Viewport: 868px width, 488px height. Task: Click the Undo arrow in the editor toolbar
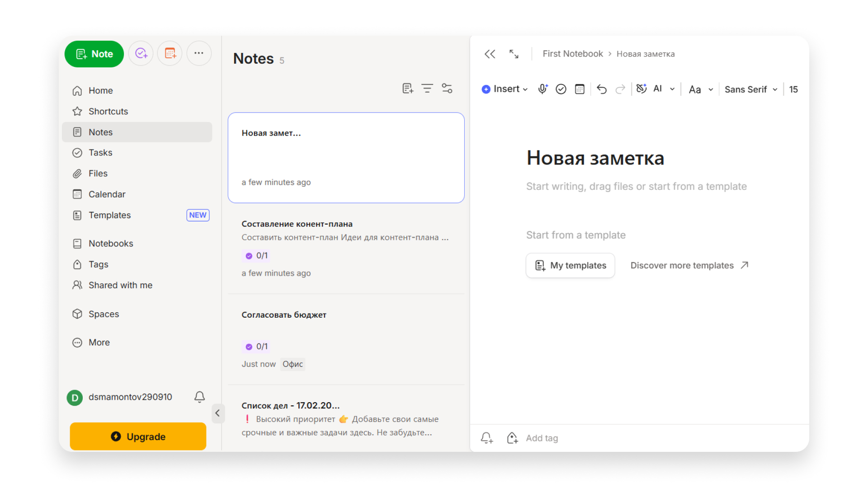point(602,89)
